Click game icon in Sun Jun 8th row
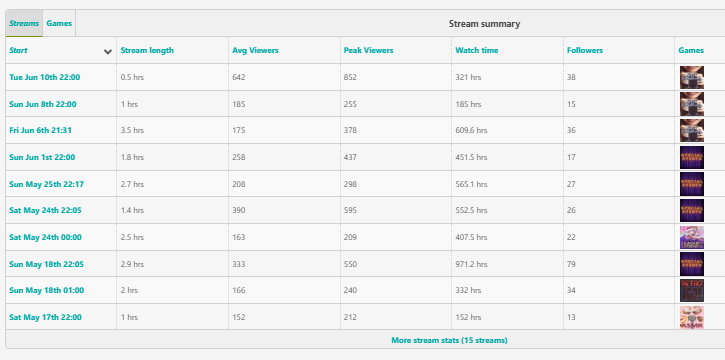The image size is (725, 360). pos(692,104)
